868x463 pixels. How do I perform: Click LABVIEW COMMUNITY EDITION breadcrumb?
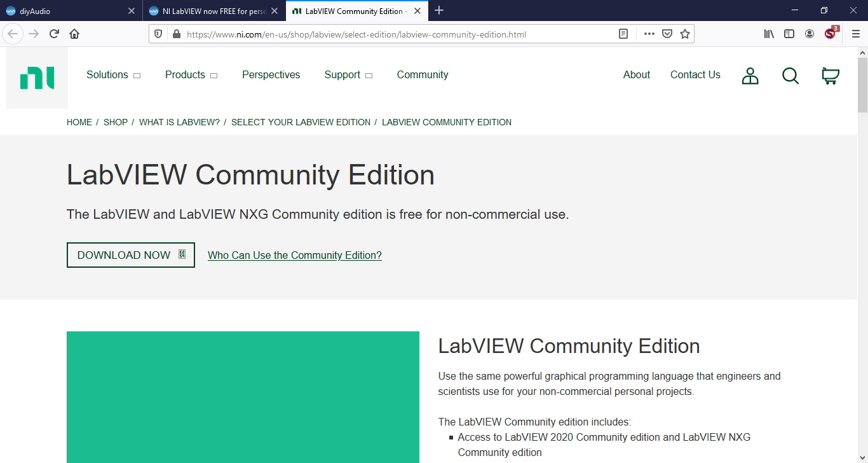[447, 122]
